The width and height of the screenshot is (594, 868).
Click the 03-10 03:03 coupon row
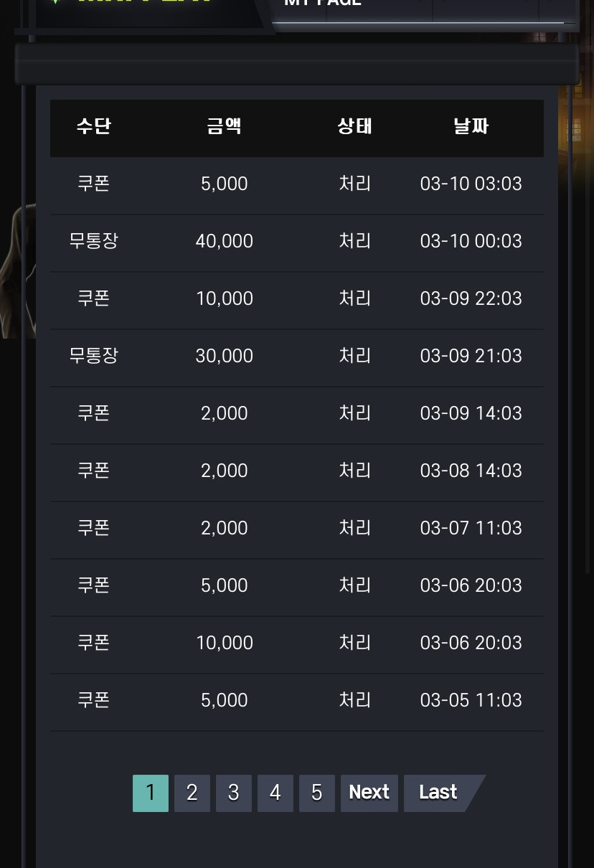[297, 185]
